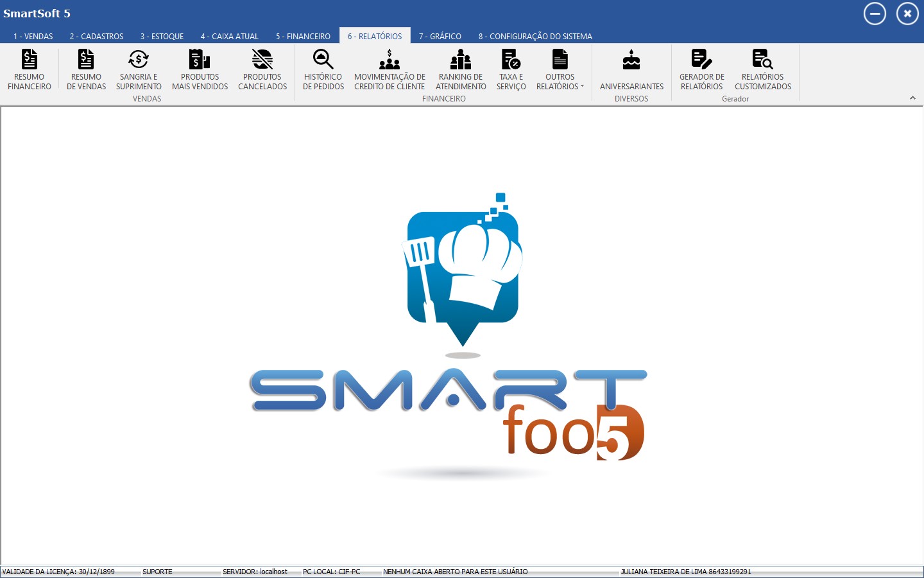Screen dimensions: 924x578
Task: Open the Resumo de Vendas report
Action: tap(86, 69)
